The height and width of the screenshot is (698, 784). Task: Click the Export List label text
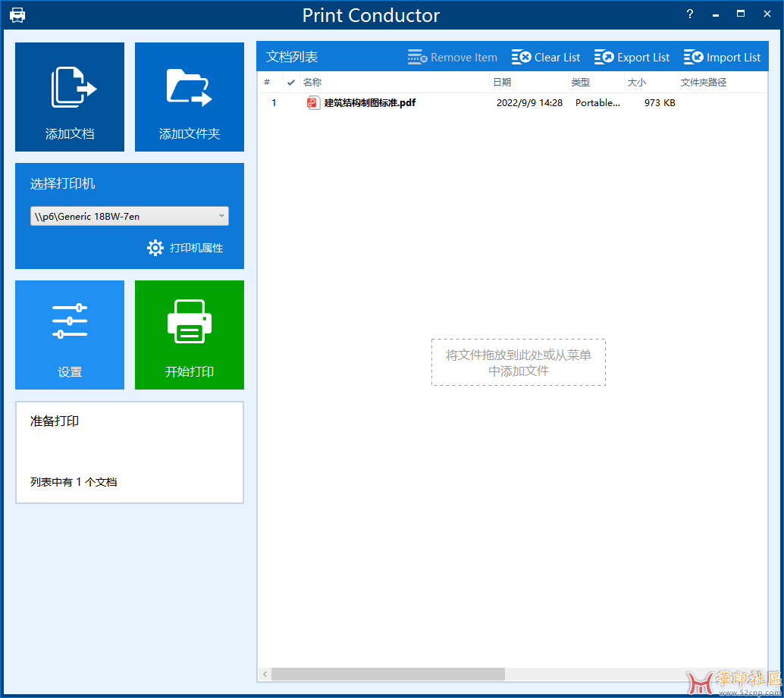644,58
